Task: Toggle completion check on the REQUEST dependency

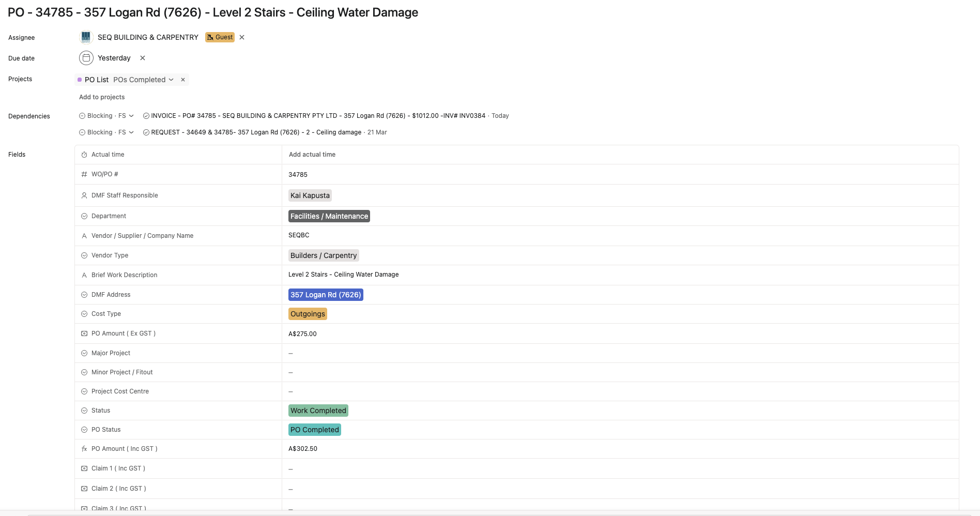Action: [x=146, y=132]
